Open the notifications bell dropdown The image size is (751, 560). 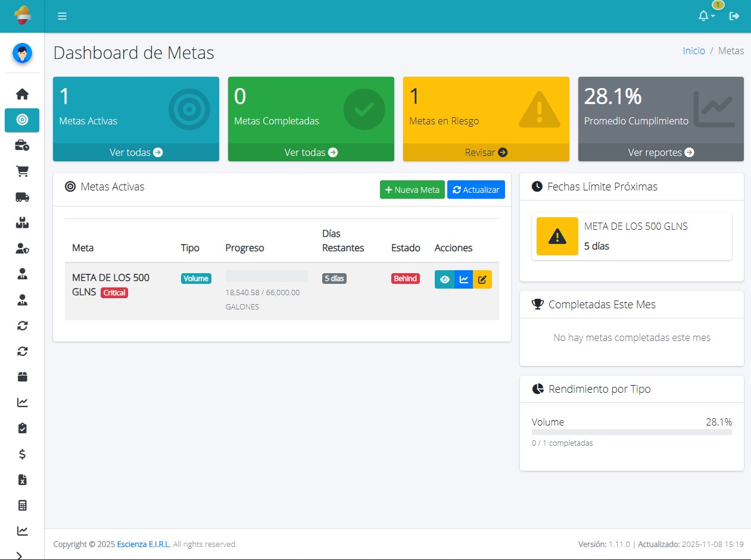point(706,16)
